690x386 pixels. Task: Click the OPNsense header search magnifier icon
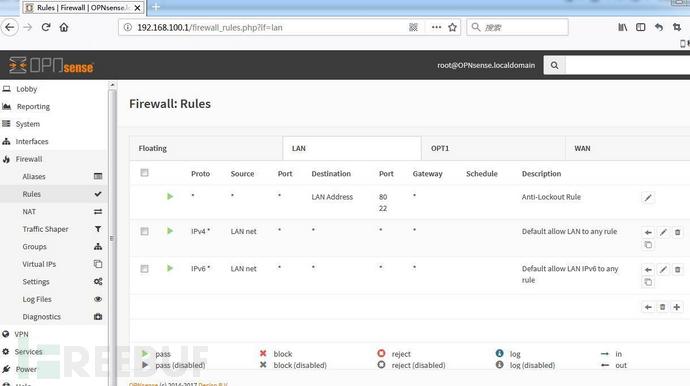point(554,65)
